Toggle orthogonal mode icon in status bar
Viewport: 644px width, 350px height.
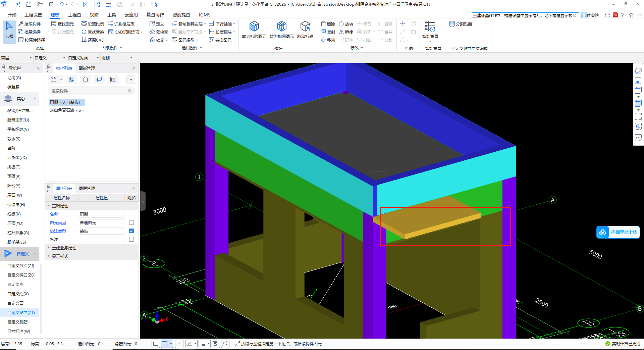155,344
